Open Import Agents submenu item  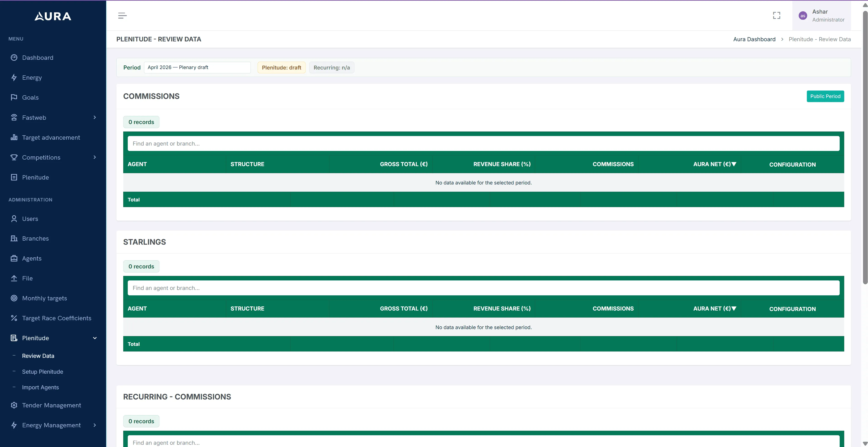click(x=41, y=387)
